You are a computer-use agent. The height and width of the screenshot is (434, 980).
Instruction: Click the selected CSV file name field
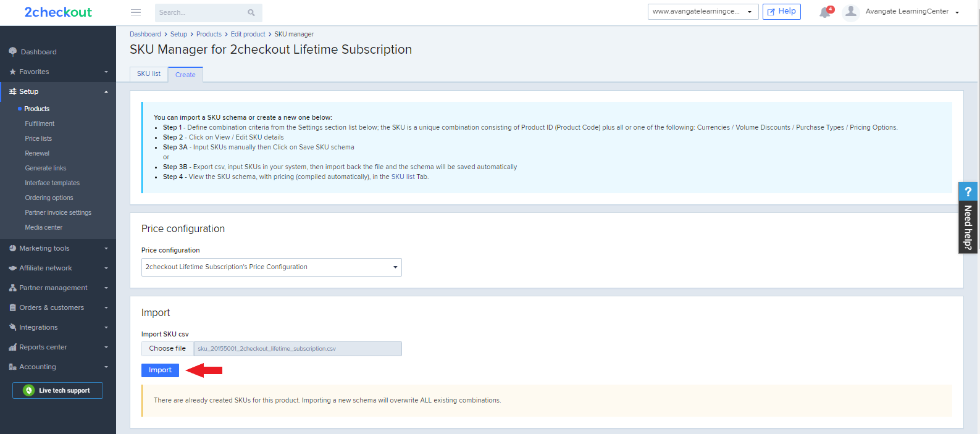(298, 349)
